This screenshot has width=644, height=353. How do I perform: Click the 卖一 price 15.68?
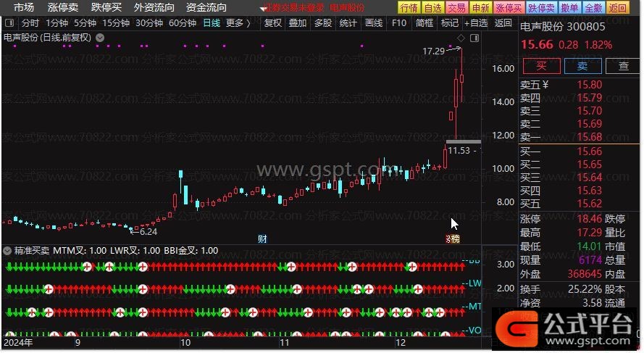pos(590,137)
